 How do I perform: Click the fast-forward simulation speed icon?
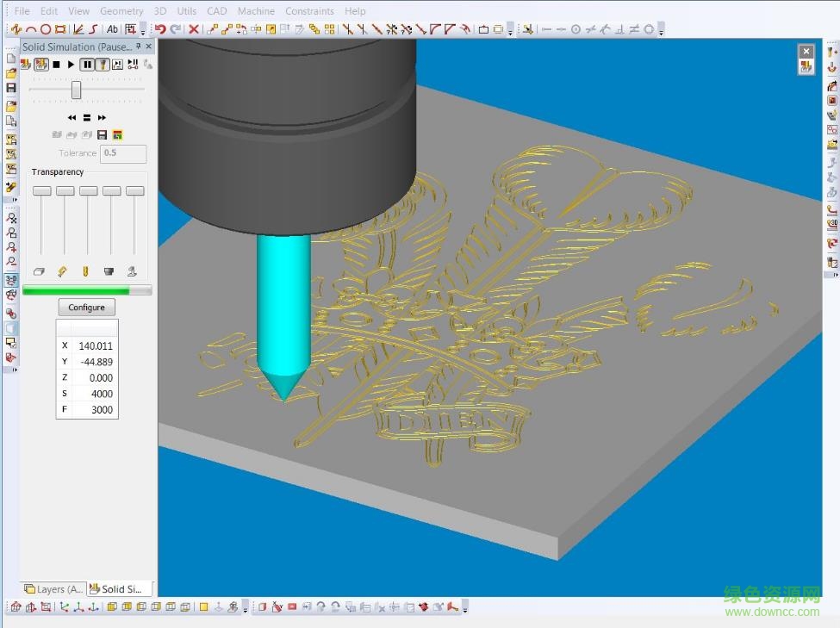pyautogui.click(x=102, y=117)
